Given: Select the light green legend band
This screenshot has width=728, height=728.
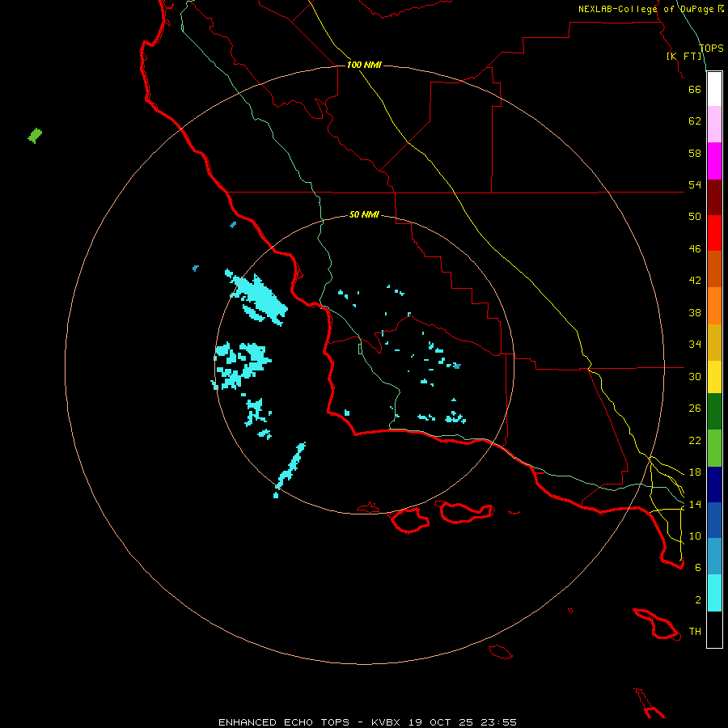Looking at the screenshot, I should (x=714, y=448).
